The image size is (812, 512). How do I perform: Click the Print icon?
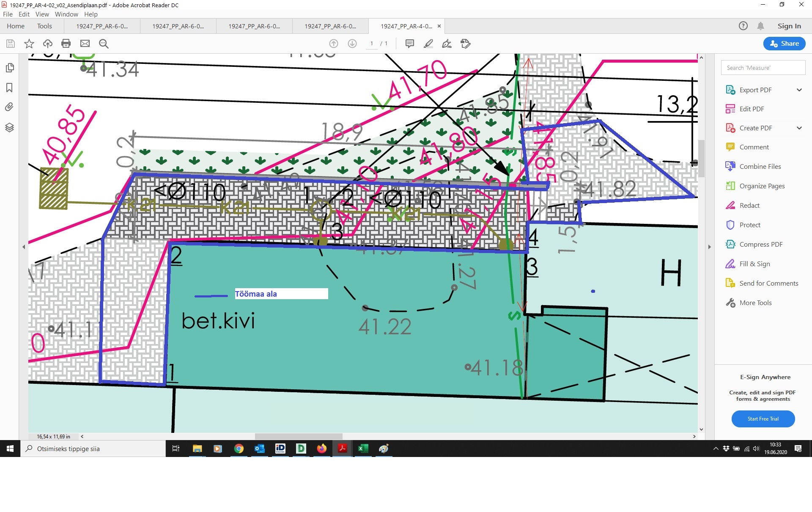pyautogui.click(x=66, y=44)
